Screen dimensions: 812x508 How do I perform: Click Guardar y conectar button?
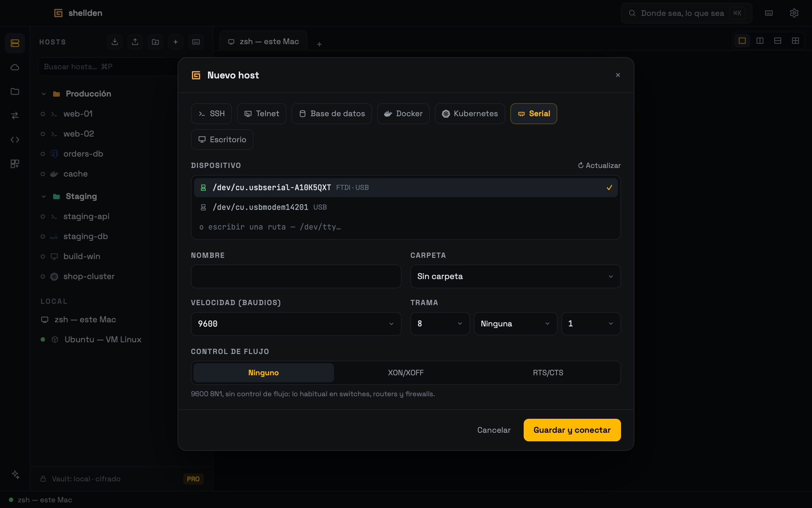572,430
